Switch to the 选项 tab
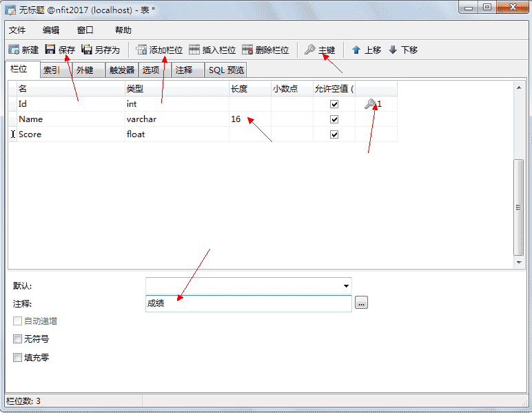The height and width of the screenshot is (413, 532). (155, 70)
